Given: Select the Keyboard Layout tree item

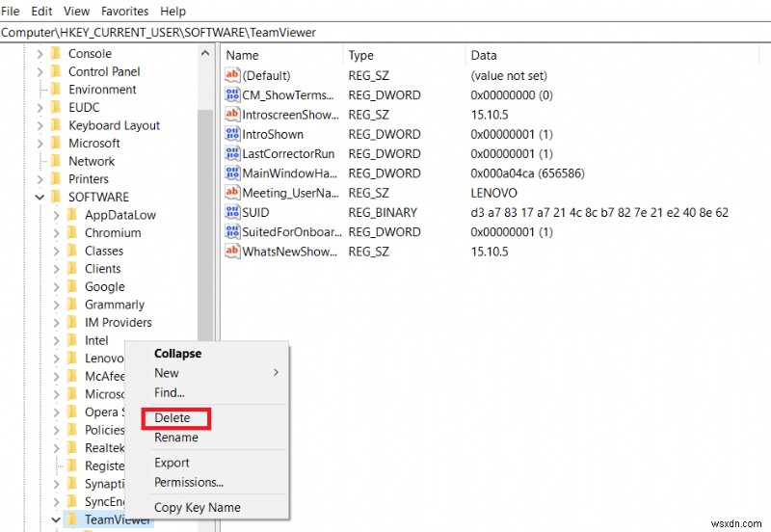Looking at the screenshot, I should click(114, 125).
